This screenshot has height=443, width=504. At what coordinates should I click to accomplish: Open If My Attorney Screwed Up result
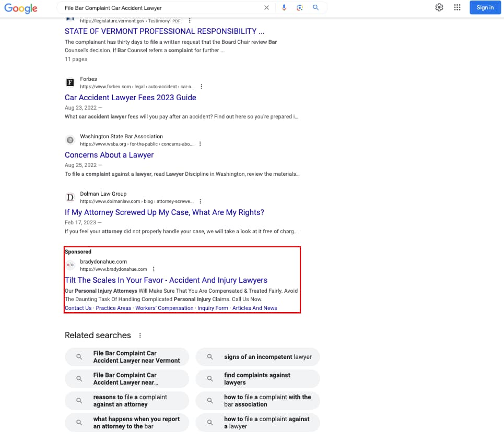click(164, 212)
